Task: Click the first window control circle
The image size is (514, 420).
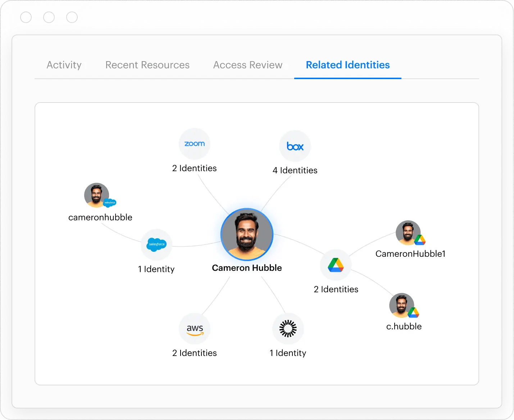Action: point(26,17)
